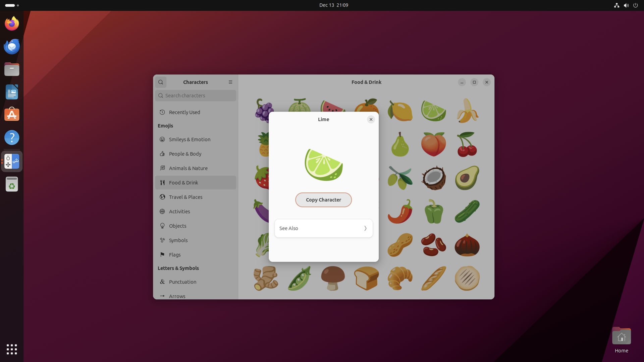
Task: Toggle the search button in the sidebar header
Action: coord(161,82)
